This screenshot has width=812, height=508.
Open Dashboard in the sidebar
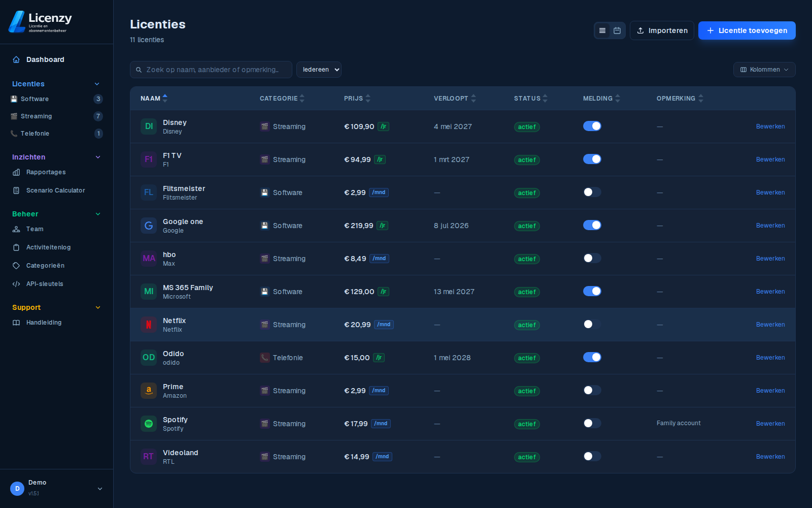pos(56,59)
